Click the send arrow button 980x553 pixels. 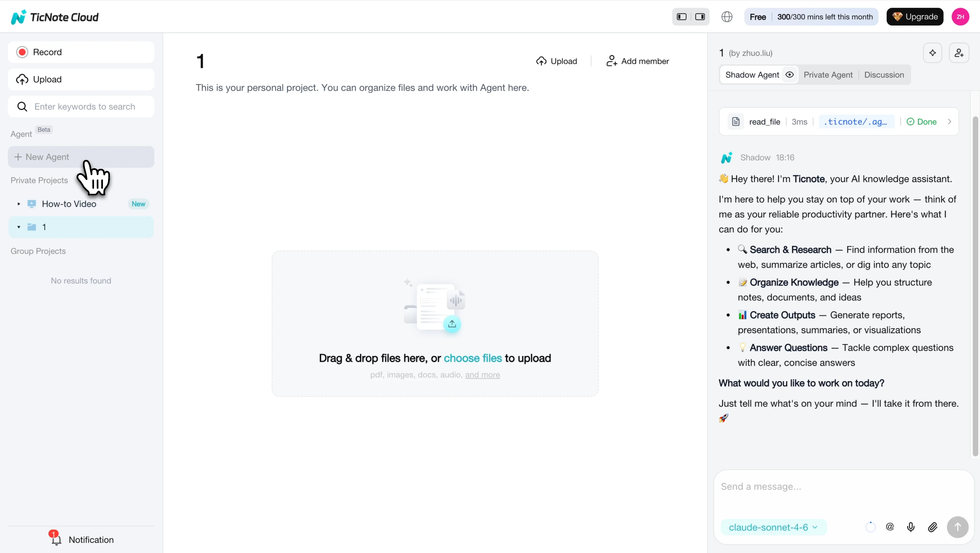coord(957,527)
